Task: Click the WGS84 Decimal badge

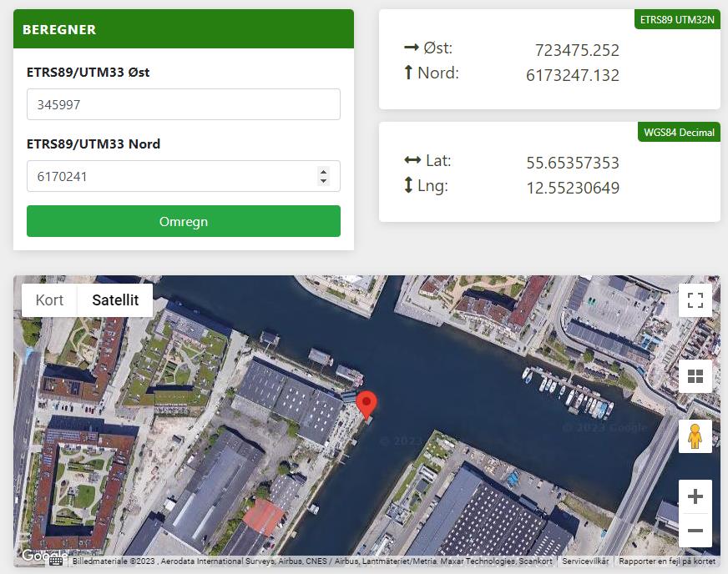Action: point(679,133)
